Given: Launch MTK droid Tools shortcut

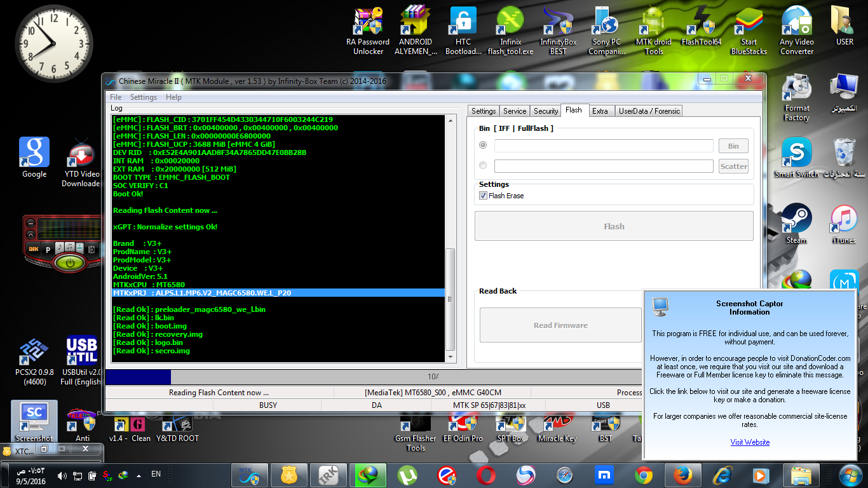Looking at the screenshot, I should click(654, 30).
